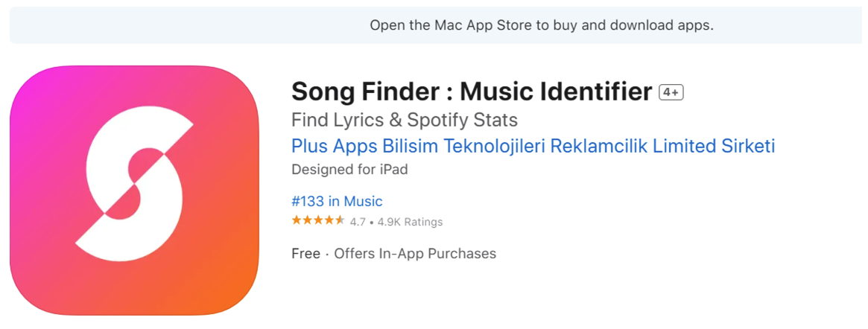Click the Mac App Store banner message
Viewport: 868px width, 329px height.
[x=542, y=25]
